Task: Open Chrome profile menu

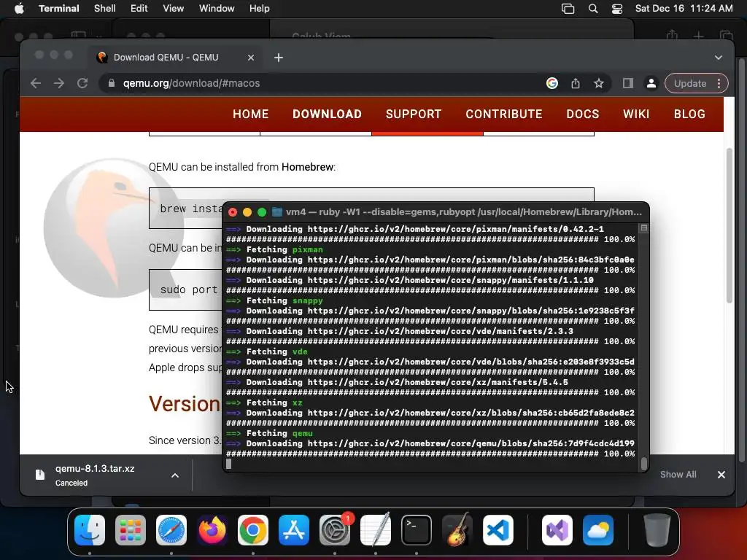Action: 651,83
